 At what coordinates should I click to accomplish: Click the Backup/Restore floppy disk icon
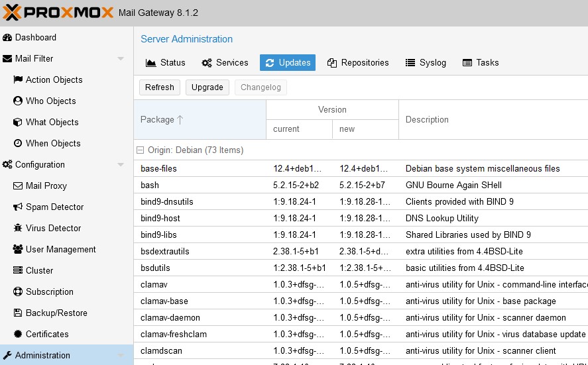pyautogui.click(x=18, y=313)
